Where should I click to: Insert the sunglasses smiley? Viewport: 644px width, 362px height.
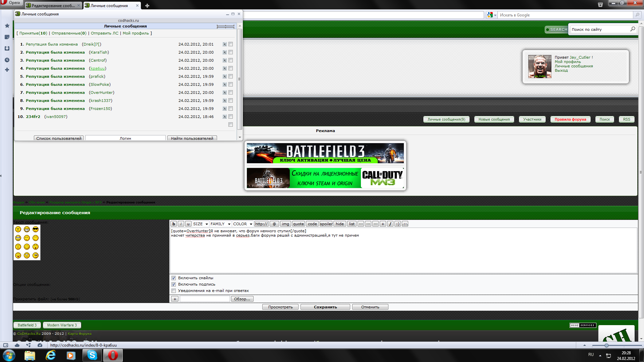36,229
